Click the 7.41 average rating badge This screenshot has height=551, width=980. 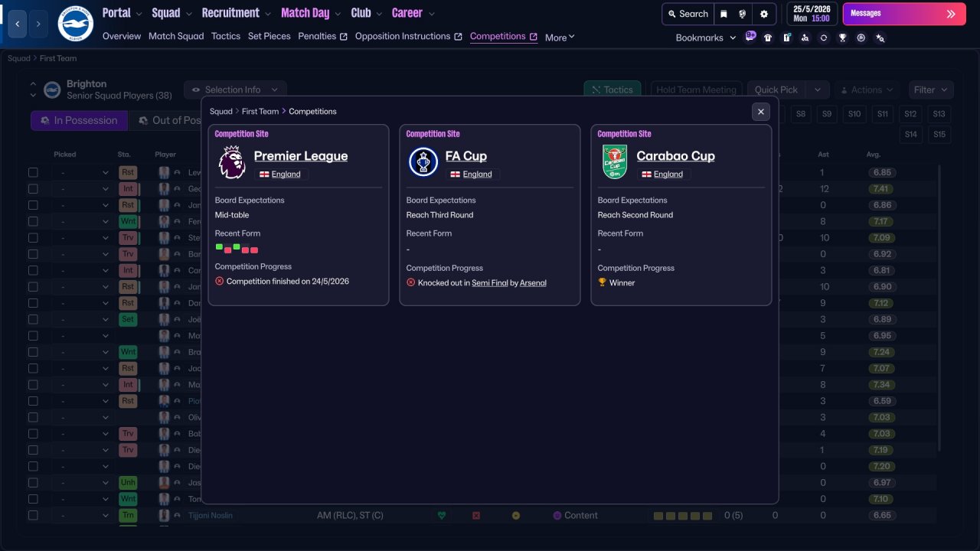click(x=880, y=189)
